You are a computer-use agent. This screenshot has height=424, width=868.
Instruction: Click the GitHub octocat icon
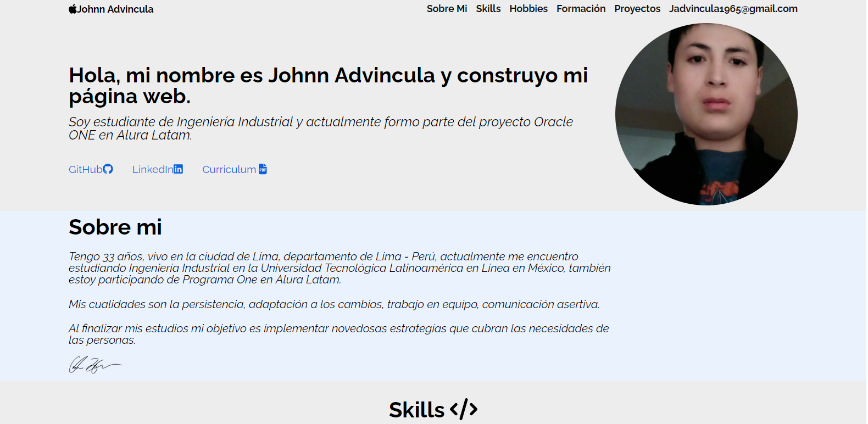click(x=108, y=169)
